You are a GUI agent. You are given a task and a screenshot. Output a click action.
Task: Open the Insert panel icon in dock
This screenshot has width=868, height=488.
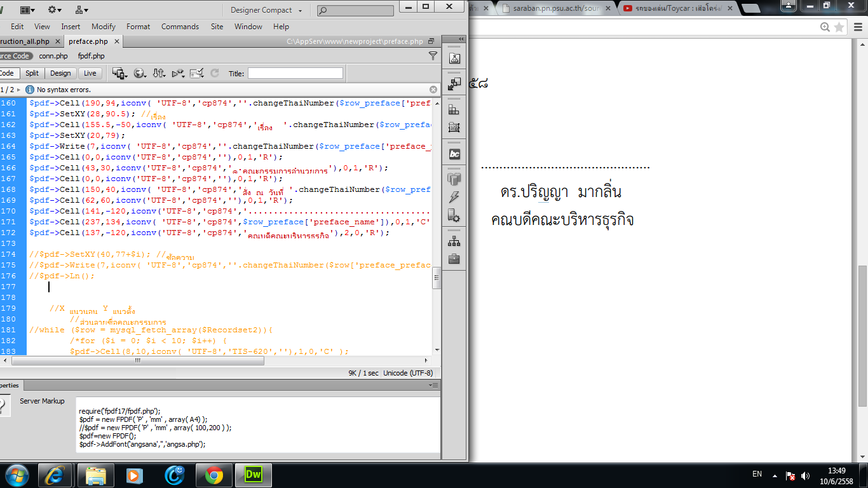[454, 85]
